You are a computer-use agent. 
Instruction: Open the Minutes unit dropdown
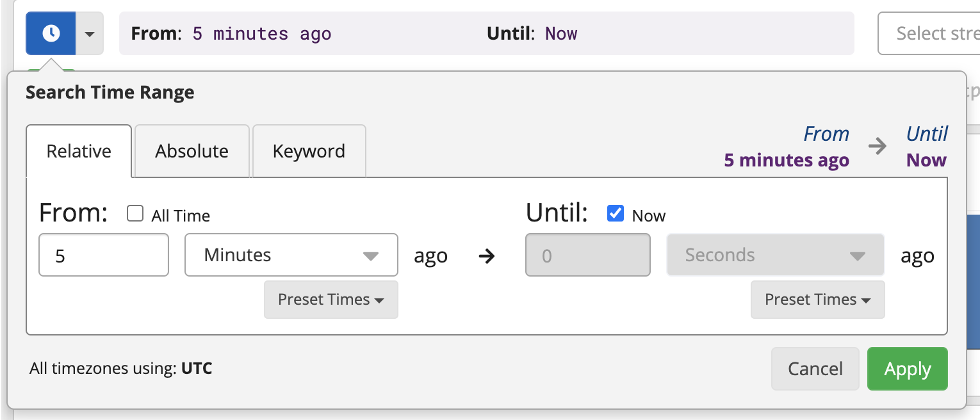[x=291, y=255]
